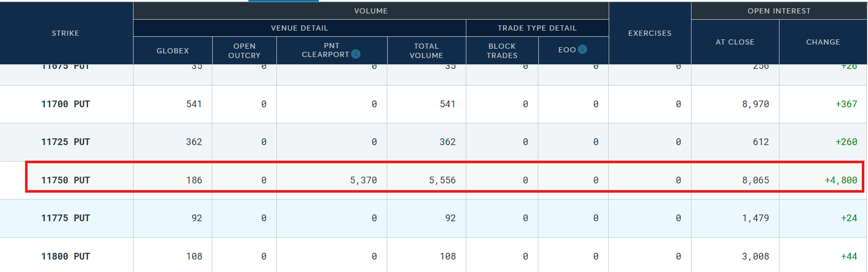Viewport: 868px width, 272px height.
Task: Click the Exercises column header
Action: [x=650, y=33]
